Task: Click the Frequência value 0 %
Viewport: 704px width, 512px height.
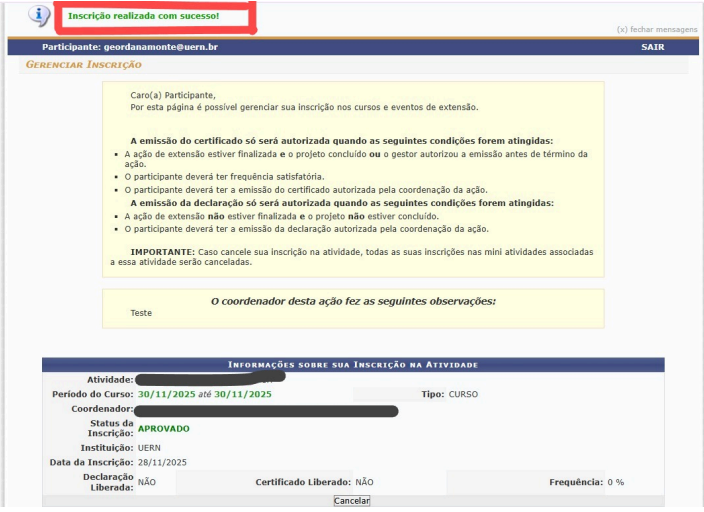Action: (616, 482)
